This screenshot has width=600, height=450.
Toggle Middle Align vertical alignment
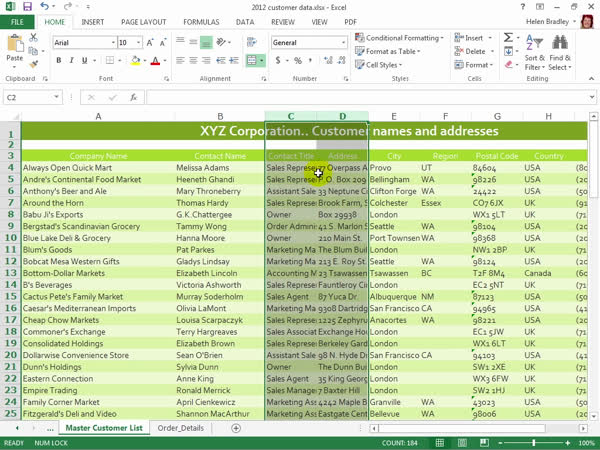click(193, 42)
